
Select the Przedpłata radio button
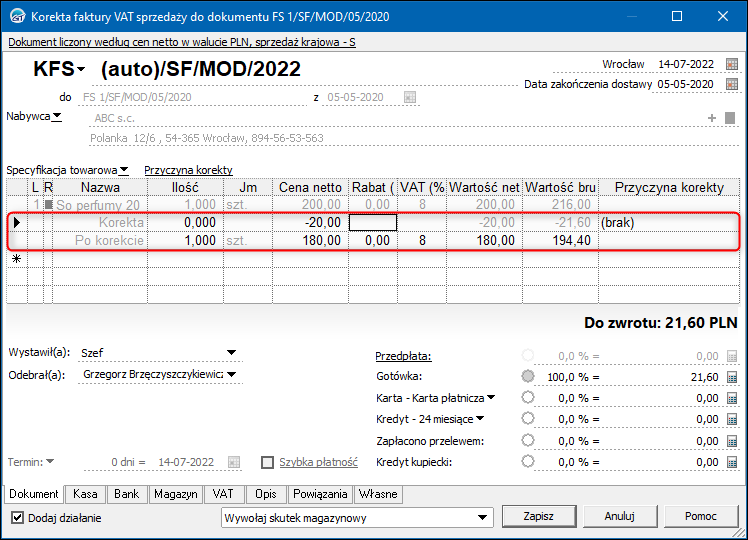tap(528, 355)
